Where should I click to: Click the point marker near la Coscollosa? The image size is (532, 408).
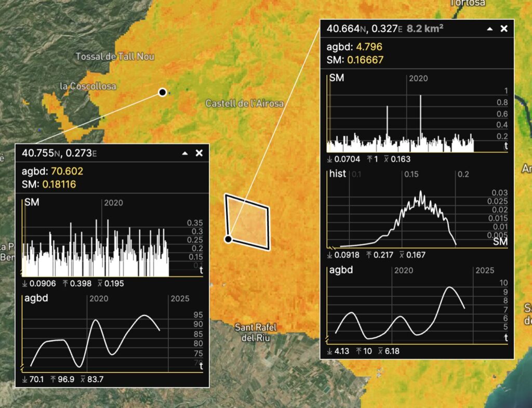coord(162,93)
